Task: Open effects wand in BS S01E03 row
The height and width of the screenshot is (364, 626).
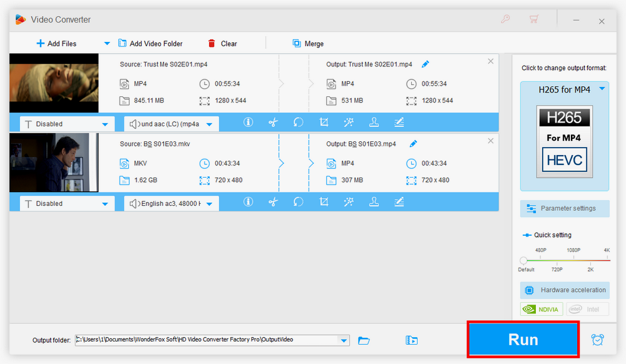Action: (349, 202)
